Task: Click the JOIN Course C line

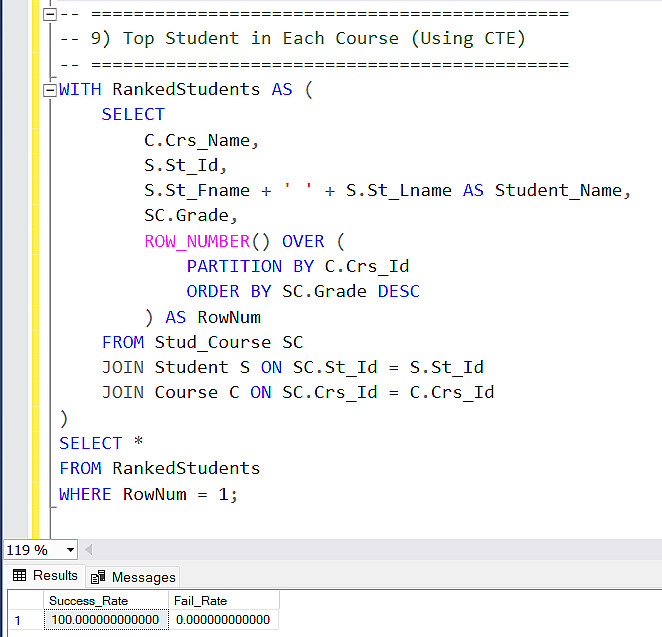Action: [298, 393]
